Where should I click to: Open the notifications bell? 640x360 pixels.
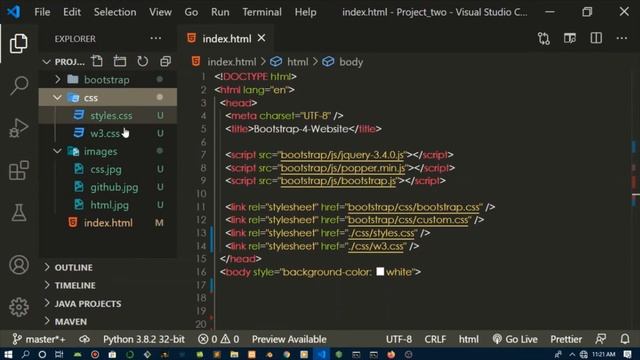(625, 339)
